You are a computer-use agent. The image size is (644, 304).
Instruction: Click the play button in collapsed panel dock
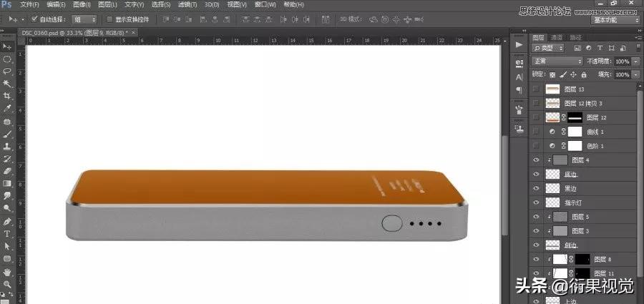coord(519,44)
